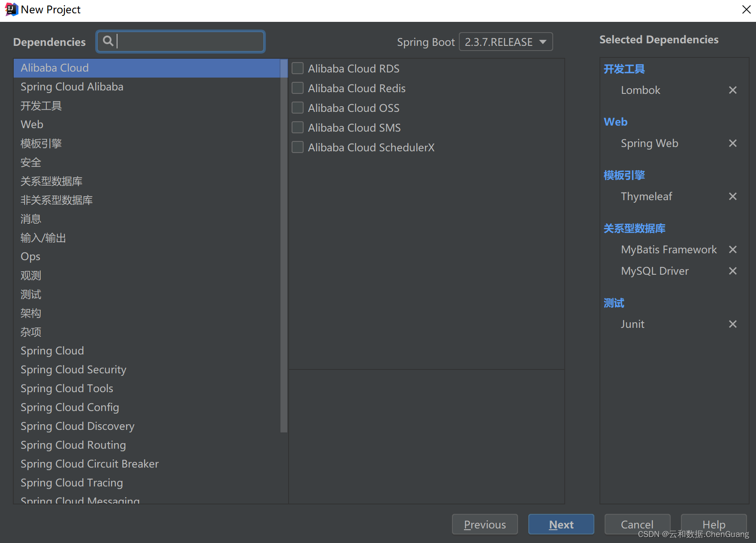Screen dimensions: 756x543
Task: Choose Spring Cloud Routing category
Action: 147,445
